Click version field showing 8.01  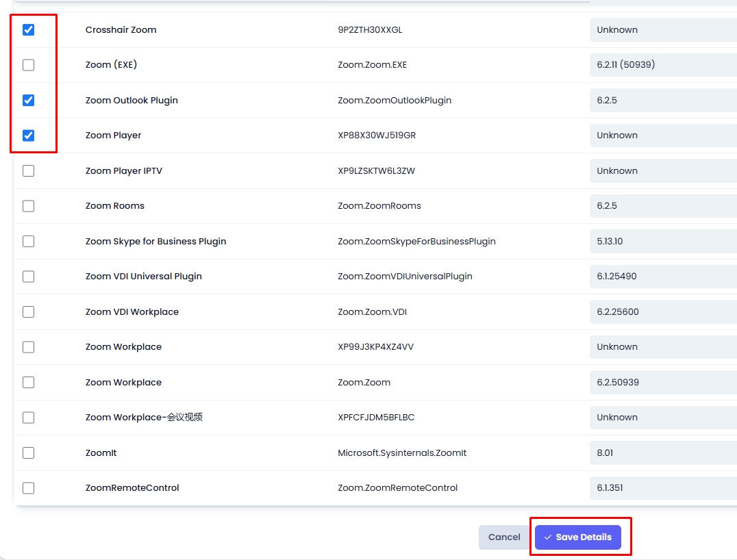click(x=663, y=453)
